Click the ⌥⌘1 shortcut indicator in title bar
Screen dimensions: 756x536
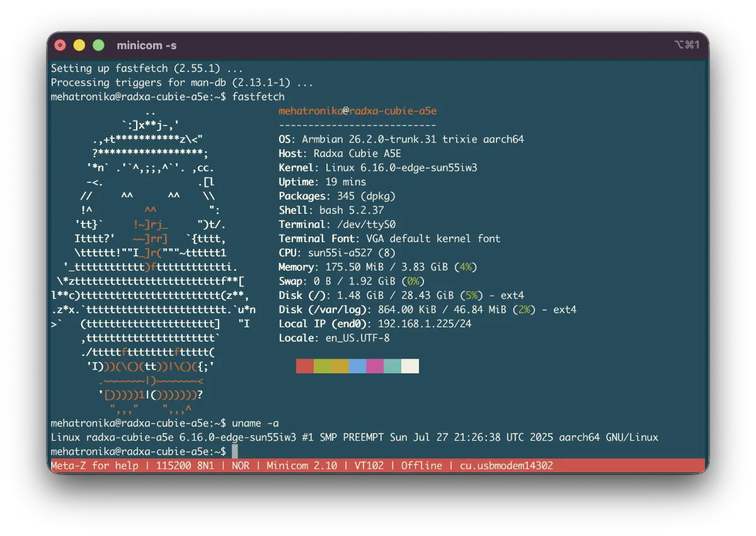(x=687, y=45)
